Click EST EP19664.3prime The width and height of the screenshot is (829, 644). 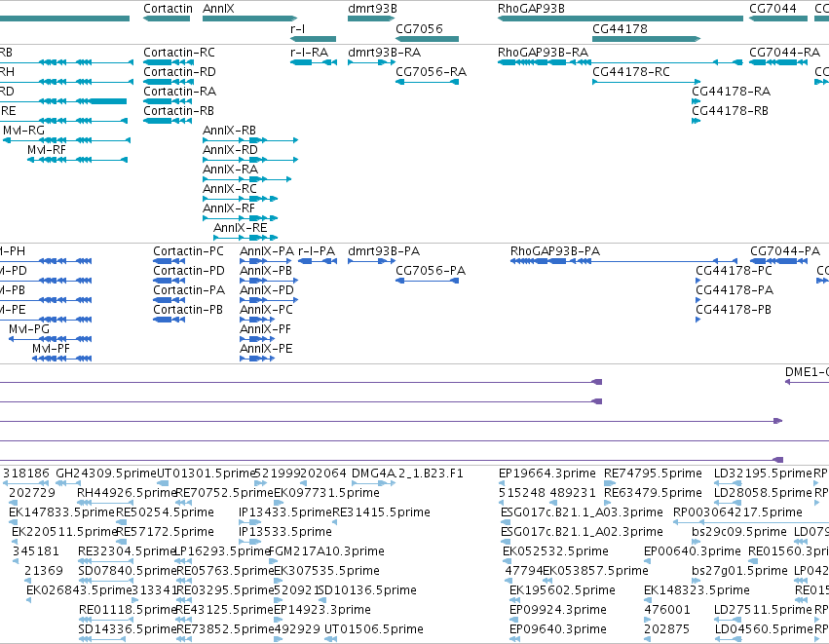point(546,474)
